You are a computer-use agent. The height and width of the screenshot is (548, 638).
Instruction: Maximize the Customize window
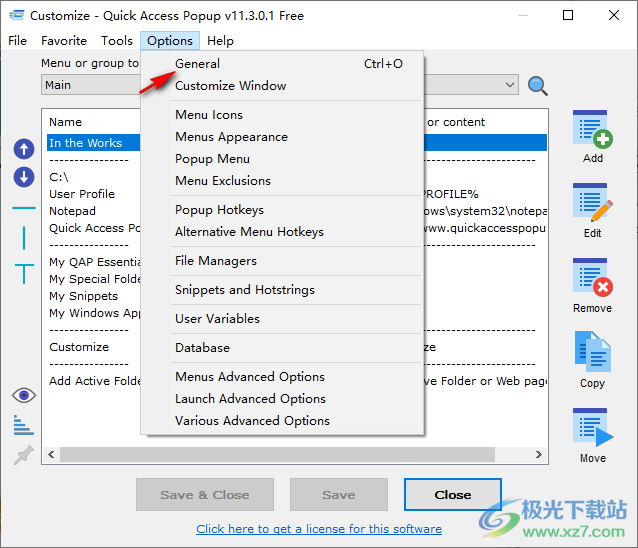[568, 15]
